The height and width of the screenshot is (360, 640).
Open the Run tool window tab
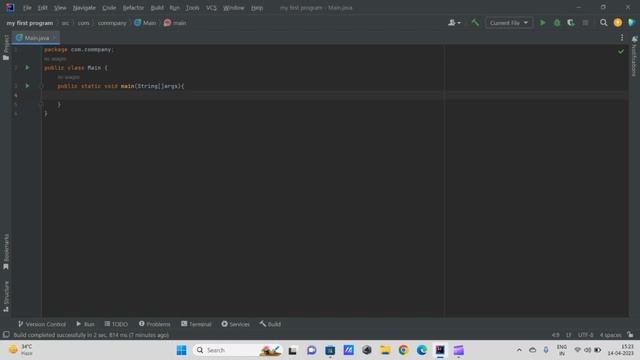[x=85, y=324]
